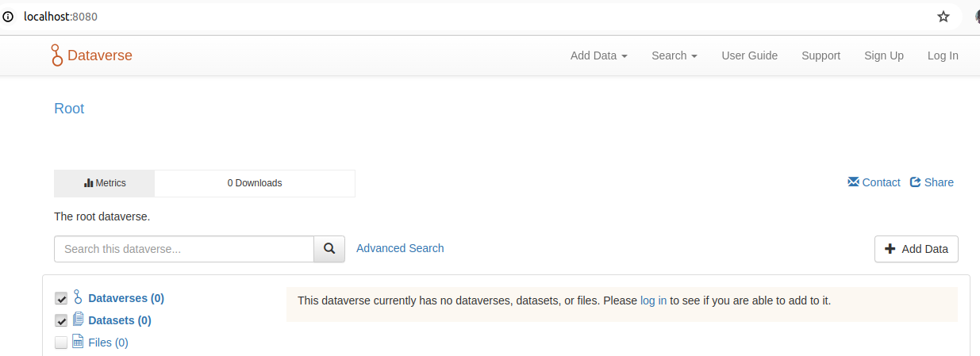Click the Share arrow icon

tap(915, 182)
